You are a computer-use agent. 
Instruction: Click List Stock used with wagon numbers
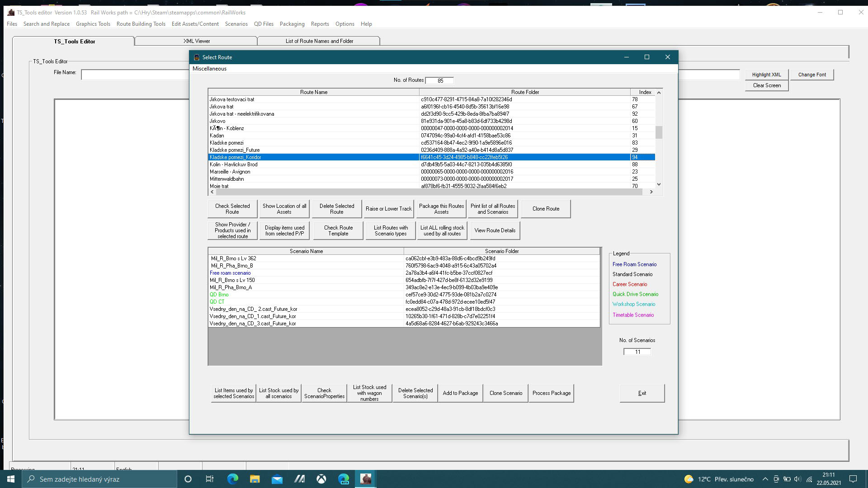pos(369,393)
